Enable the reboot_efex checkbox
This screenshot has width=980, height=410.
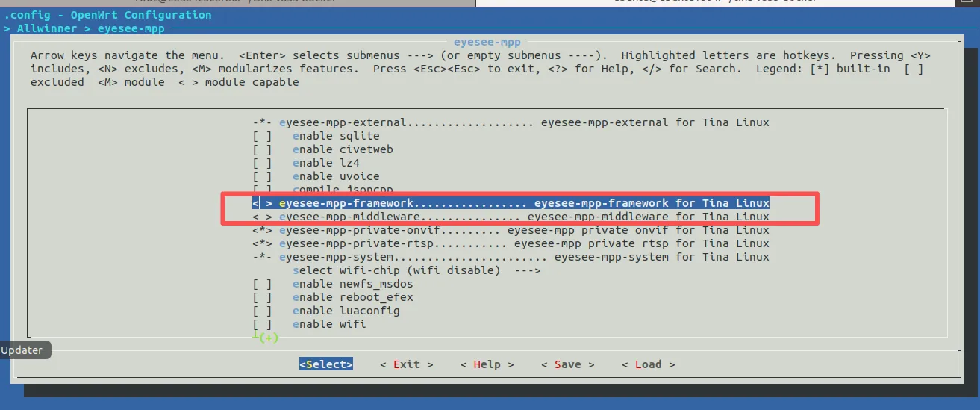(x=262, y=297)
